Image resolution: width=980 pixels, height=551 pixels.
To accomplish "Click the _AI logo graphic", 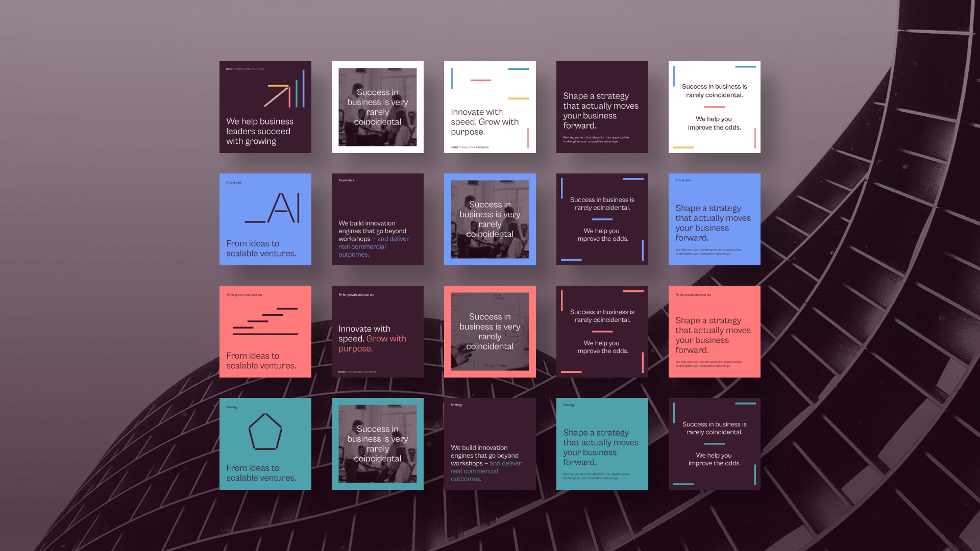I will tap(273, 208).
